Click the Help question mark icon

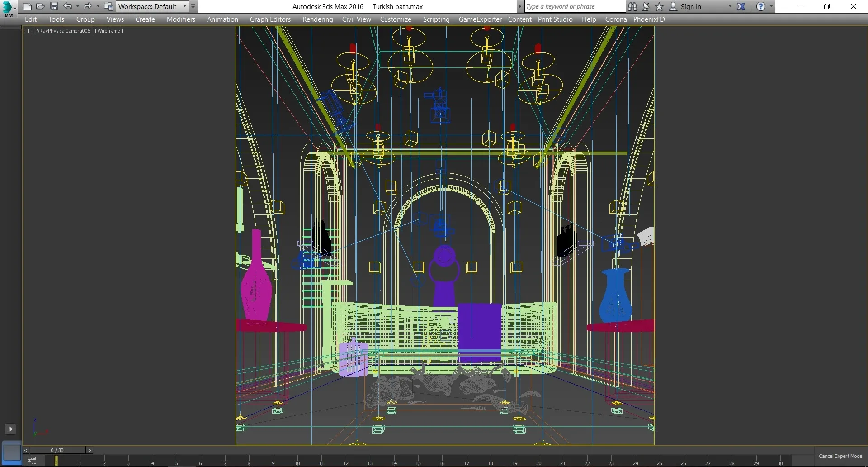click(761, 6)
